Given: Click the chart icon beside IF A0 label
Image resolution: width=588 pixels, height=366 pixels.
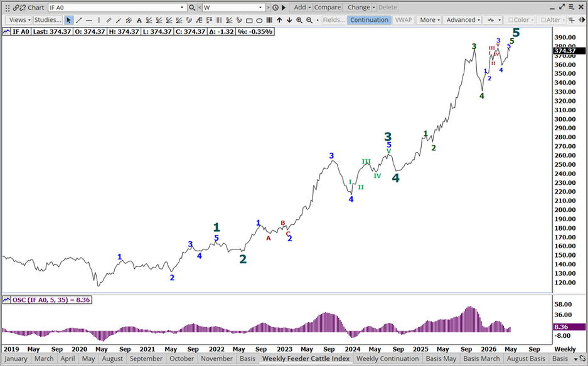Looking at the screenshot, I should tap(6, 32).
